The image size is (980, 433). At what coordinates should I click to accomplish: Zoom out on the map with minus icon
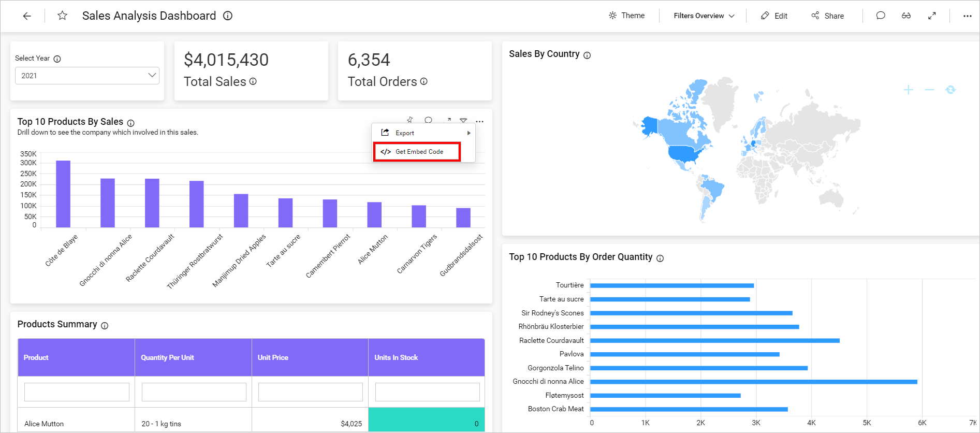(929, 90)
